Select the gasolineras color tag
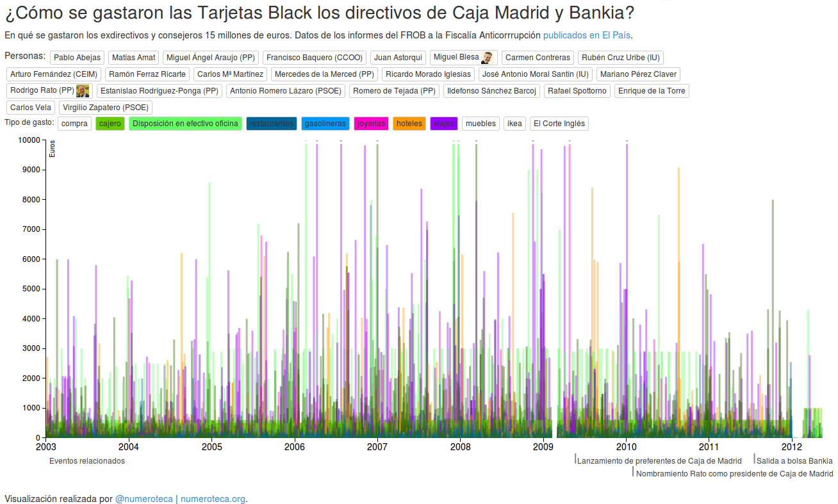 click(x=325, y=124)
